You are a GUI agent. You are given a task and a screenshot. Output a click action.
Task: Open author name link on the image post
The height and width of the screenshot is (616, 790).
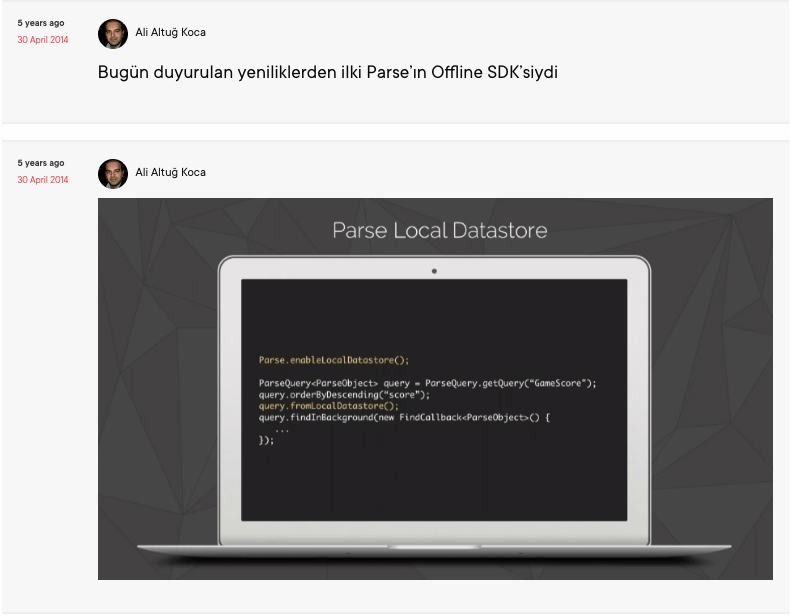(170, 172)
